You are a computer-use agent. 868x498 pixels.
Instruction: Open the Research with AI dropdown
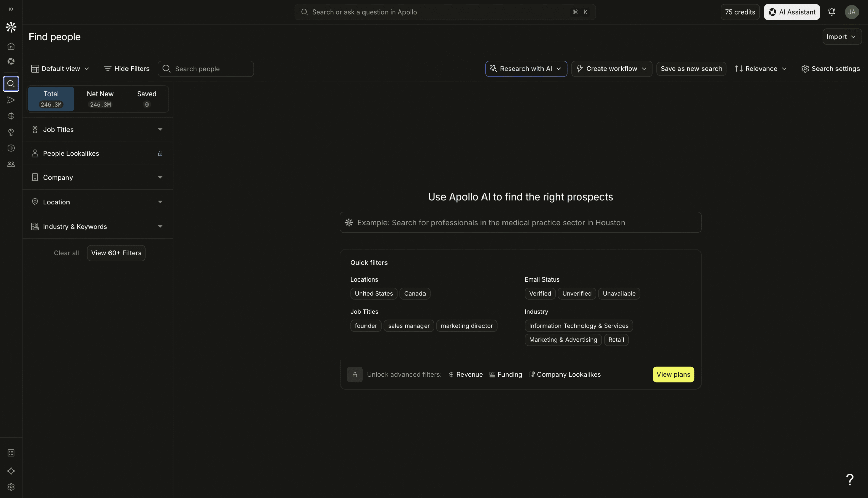click(x=526, y=69)
